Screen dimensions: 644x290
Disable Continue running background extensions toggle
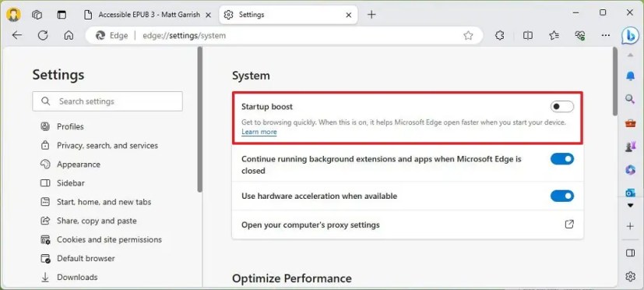tap(562, 159)
